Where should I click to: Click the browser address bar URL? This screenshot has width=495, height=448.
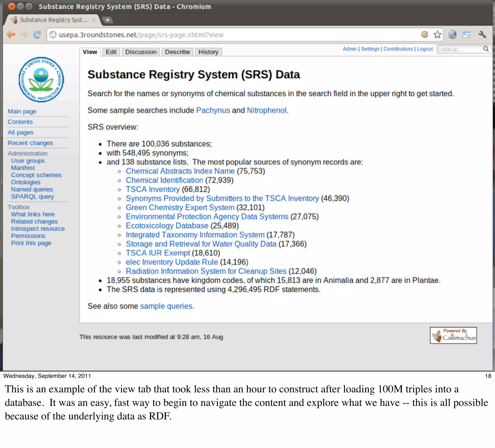[x=141, y=35]
